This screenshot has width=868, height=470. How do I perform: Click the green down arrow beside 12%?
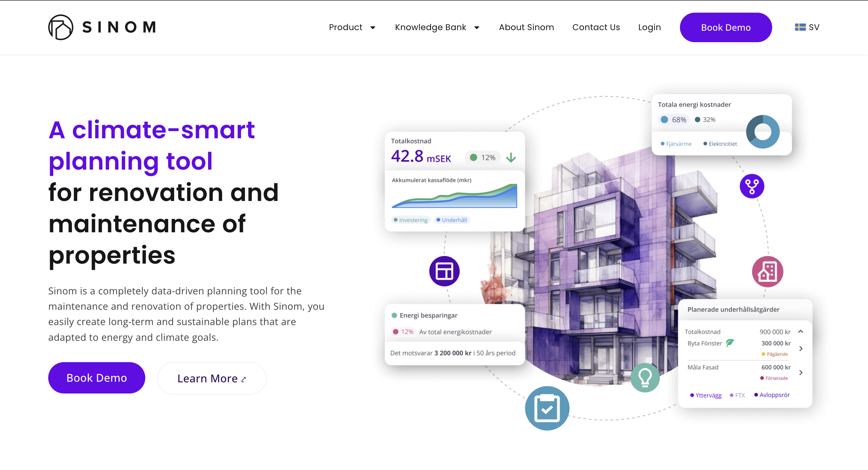pyautogui.click(x=511, y=158)
